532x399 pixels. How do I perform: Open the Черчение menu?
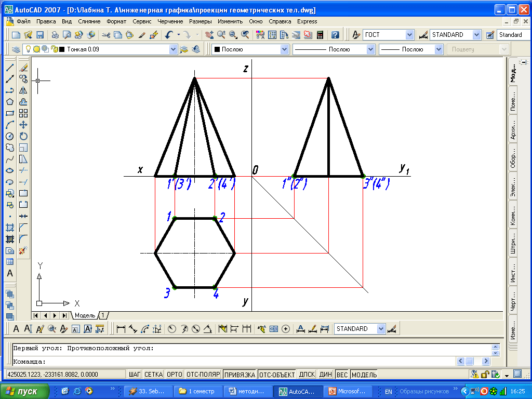tap(170, 21)
